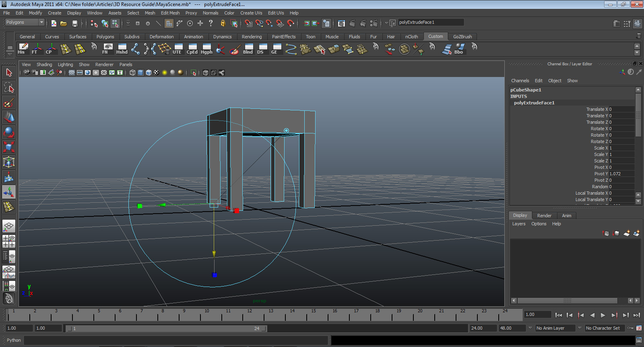Select the Rotate tool in the toolbox
The height and width of the screenshot is (347, 644).
click(x=9, y=132)
